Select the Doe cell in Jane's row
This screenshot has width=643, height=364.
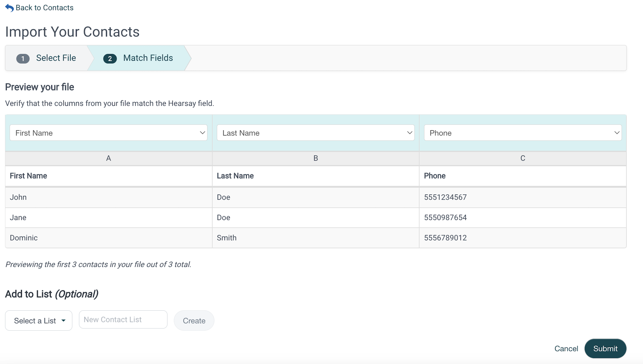click(x=316, y=217)
